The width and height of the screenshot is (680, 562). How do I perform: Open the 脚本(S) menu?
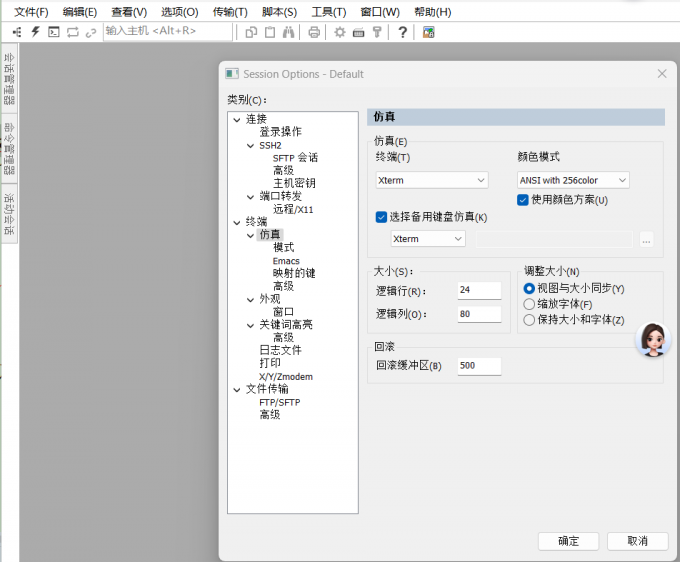[x=279, y=12]
